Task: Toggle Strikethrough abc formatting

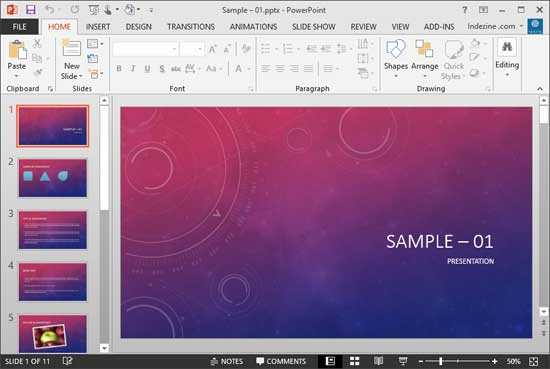Action: point(176,69)
